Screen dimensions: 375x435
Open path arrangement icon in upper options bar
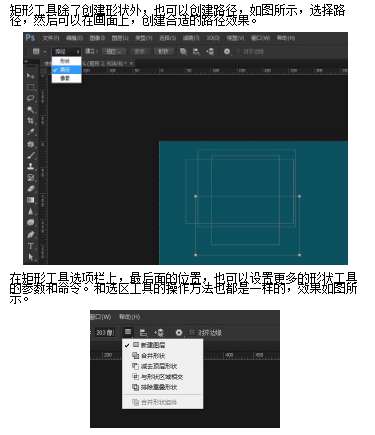tap(210, 51)
